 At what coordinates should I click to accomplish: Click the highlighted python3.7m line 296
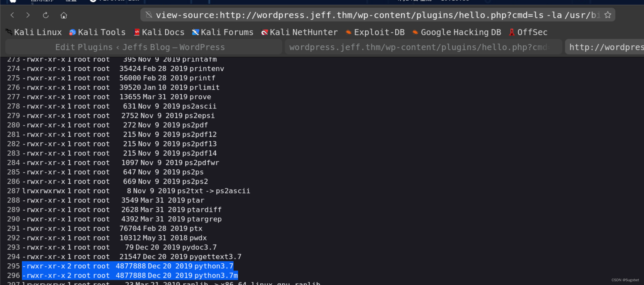point(130,275)
